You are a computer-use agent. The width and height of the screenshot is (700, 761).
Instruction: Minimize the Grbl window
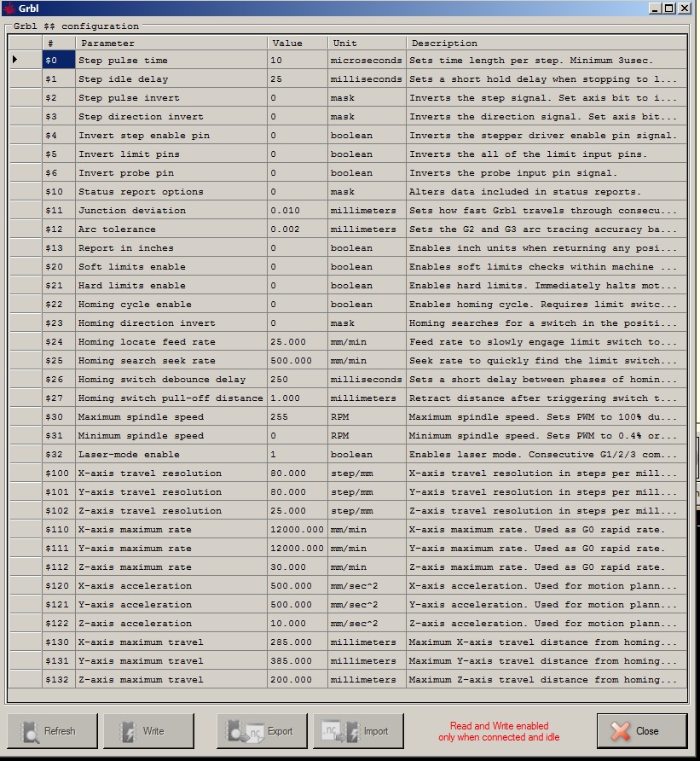(x=655, y=9)
